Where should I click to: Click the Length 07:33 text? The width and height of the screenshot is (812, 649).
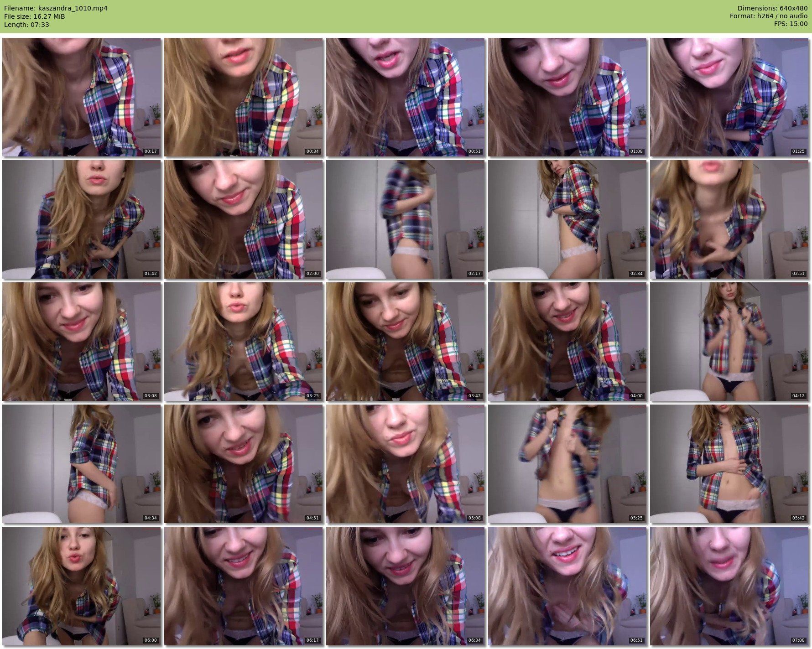(26, 25)
